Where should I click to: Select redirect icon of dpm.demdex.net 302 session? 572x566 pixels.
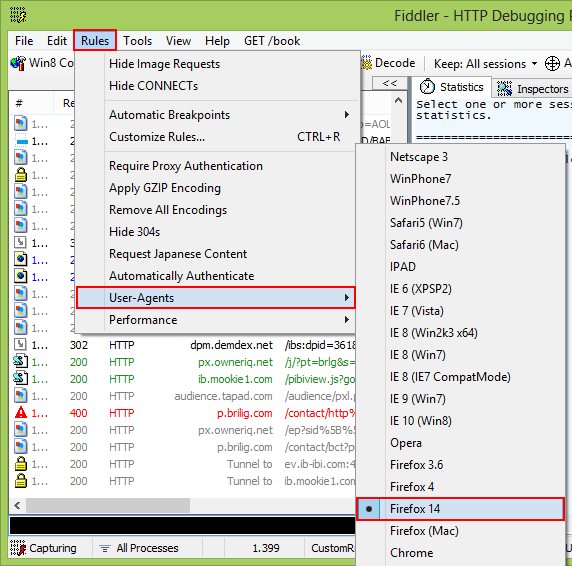point(20,344)
